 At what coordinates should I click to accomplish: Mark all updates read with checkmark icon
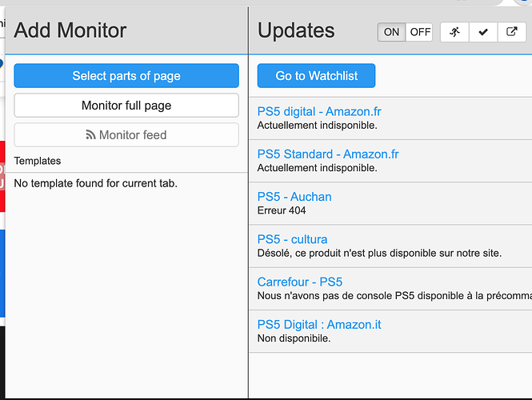click(x=483, y=32)
